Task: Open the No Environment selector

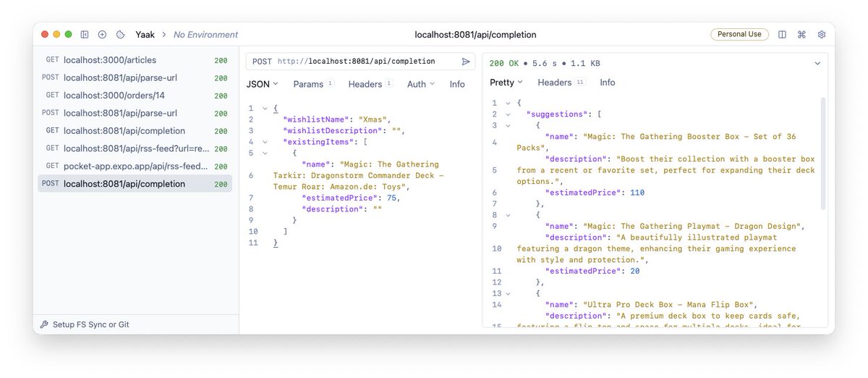Action: [205, 34]
